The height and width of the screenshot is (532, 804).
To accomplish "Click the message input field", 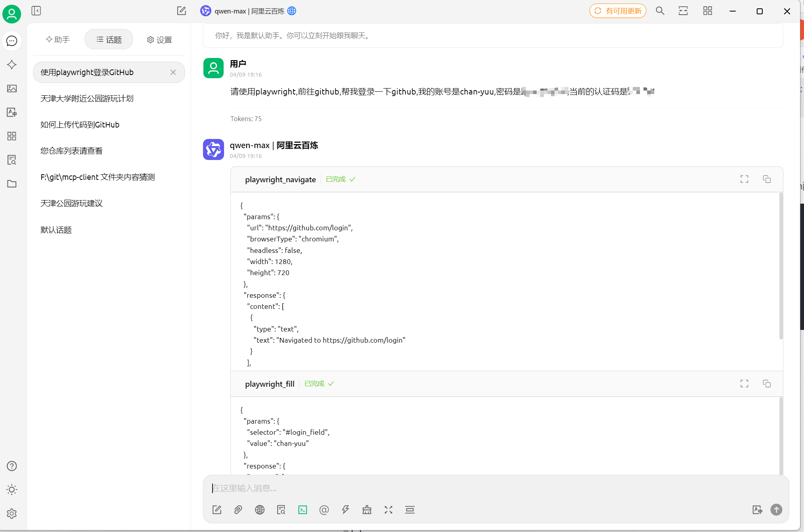I will tap(477, 488).
